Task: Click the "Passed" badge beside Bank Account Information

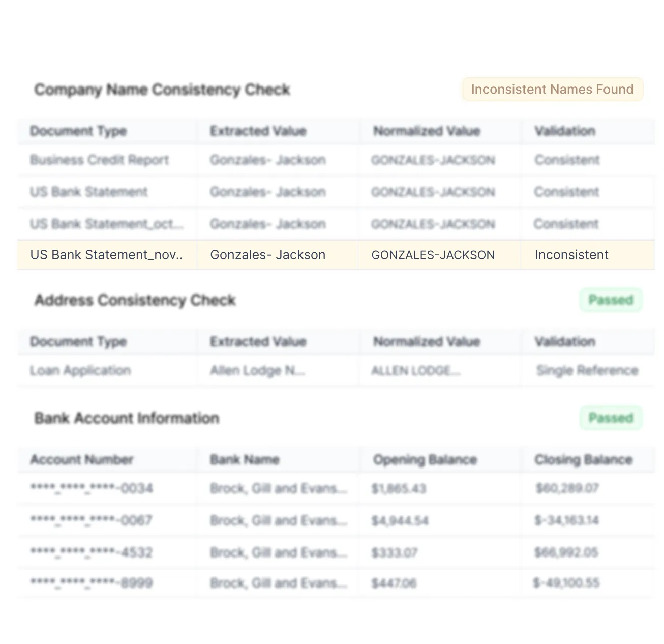Action: (x=611, y=418)
